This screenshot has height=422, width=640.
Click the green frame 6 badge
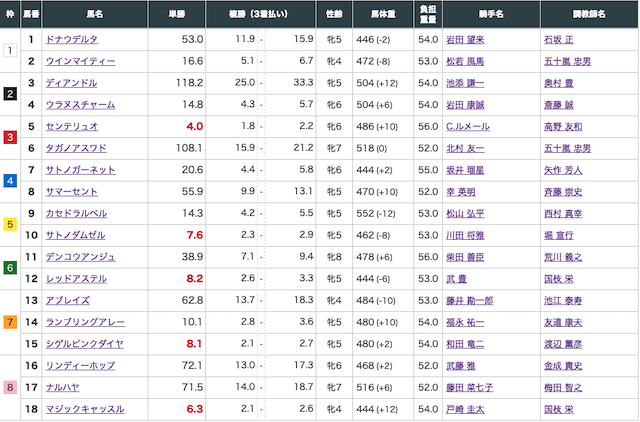point(10,268)
